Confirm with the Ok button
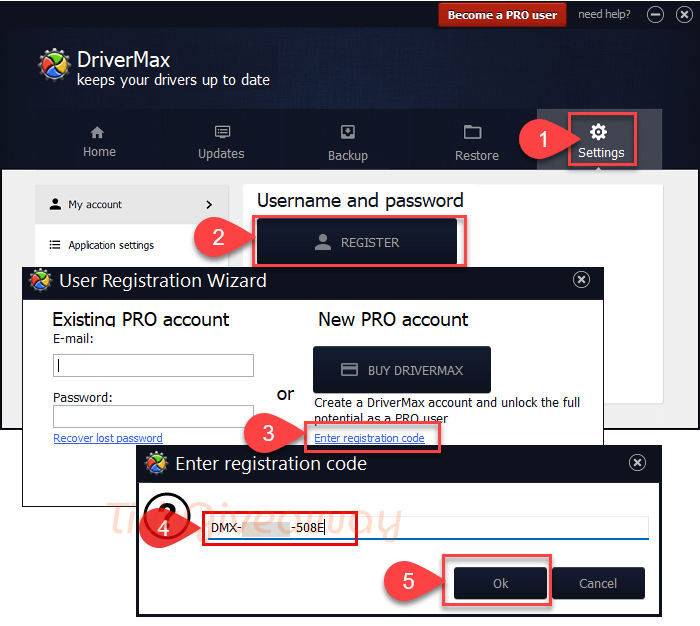Viewport: 700px width, 626px height. [500, 583]
